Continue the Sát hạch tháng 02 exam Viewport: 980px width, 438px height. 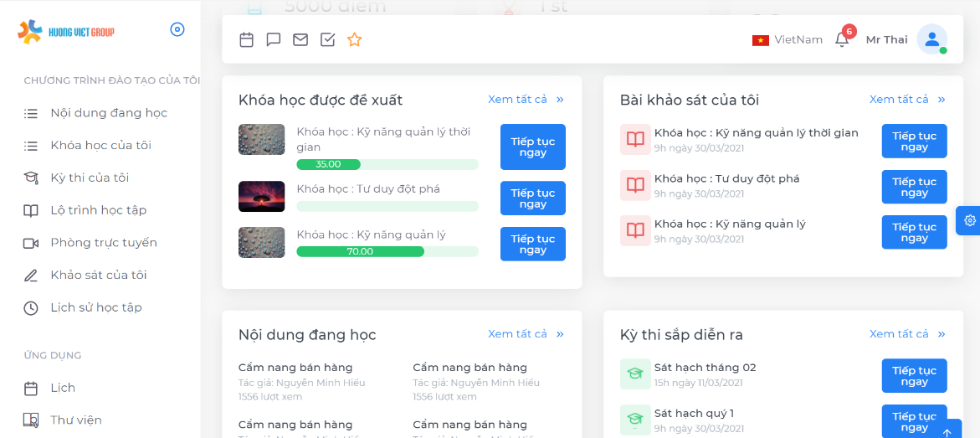tap(914, 376)
